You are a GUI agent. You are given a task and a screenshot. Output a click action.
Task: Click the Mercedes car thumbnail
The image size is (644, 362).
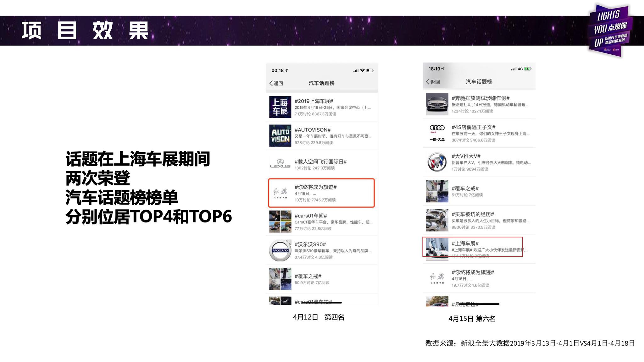click(437, 104)
